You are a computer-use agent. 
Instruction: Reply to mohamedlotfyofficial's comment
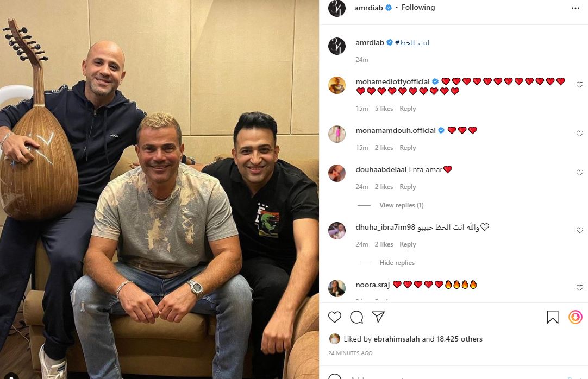tap(408, 109)
